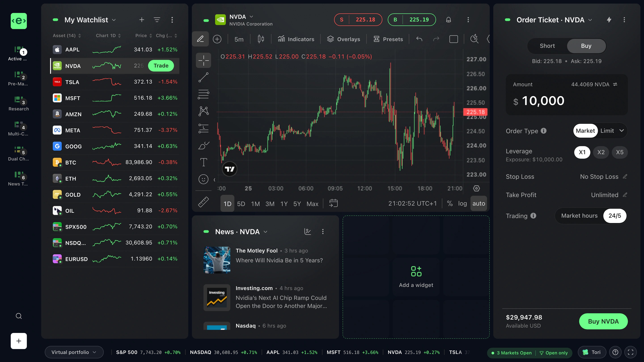Open the long position forecasting tool
This screenshot has width=644, height=362.
(203, 128)
